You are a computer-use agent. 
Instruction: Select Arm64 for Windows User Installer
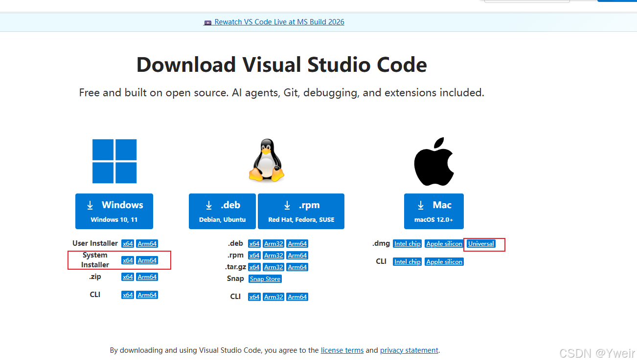click(147, 244)
